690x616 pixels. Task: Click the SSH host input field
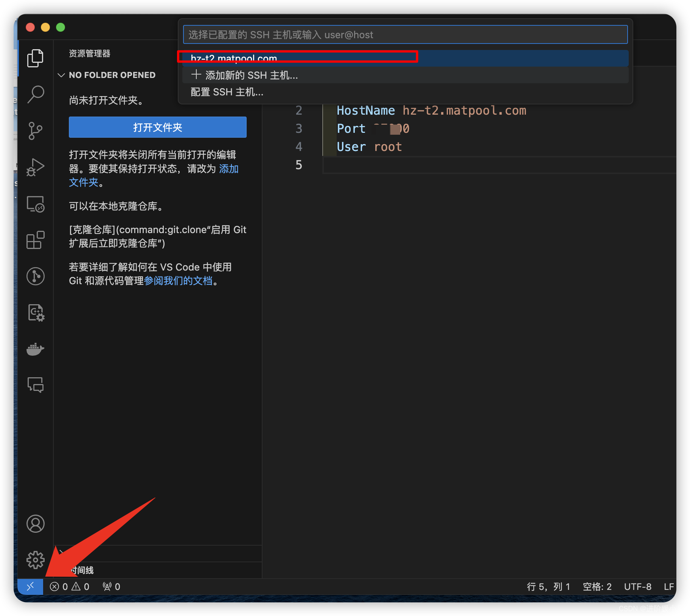405,35
